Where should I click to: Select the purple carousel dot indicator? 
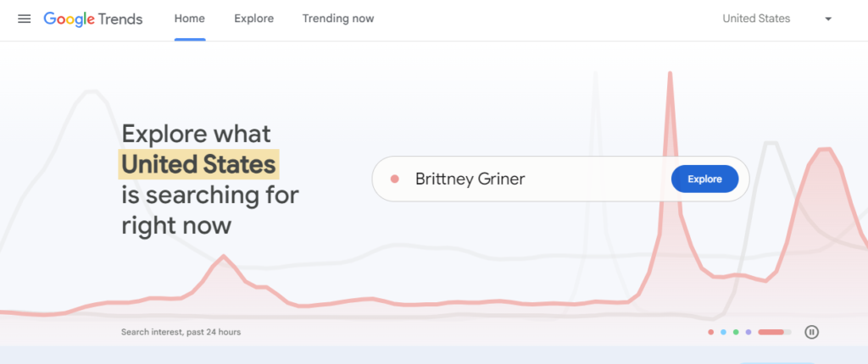748,332
